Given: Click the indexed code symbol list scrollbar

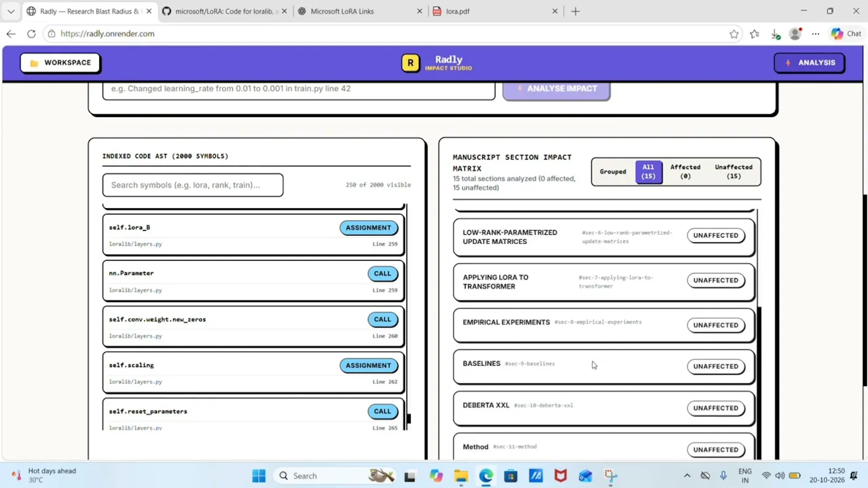Looking at the screenshot, I should tap(409, 419).
